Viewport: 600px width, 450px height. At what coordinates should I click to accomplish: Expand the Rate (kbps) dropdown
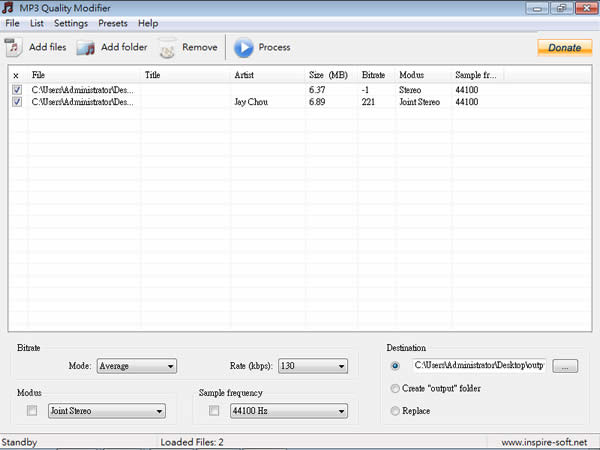(313, 366)
